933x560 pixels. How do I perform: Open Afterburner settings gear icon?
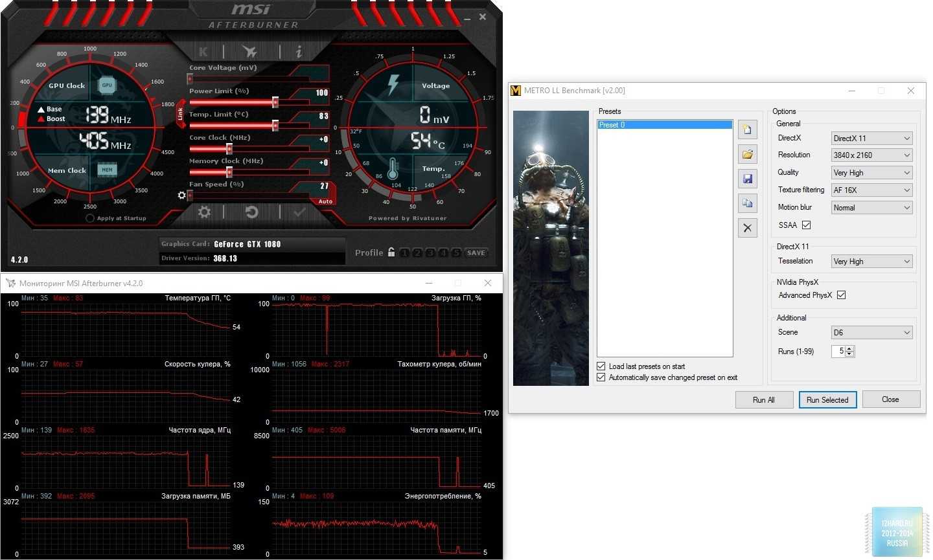click(204, 212)
